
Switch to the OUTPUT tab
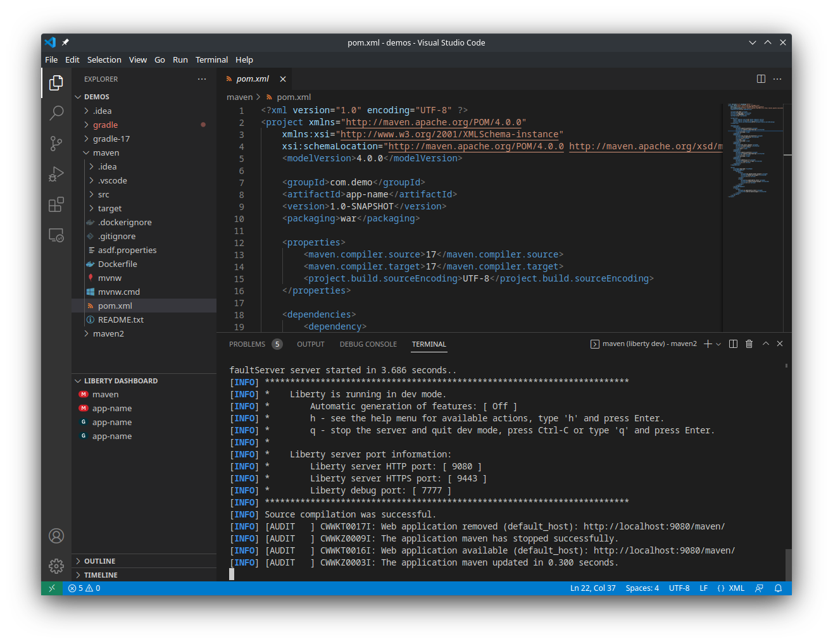pyautogui.click(x=311, y=344)
